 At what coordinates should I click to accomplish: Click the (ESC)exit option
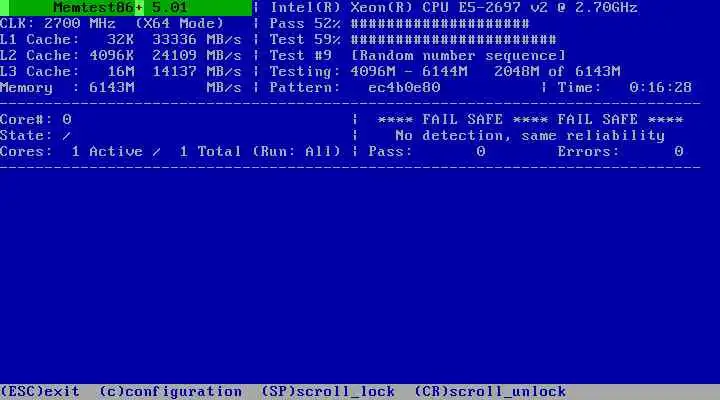pos(40,392)
